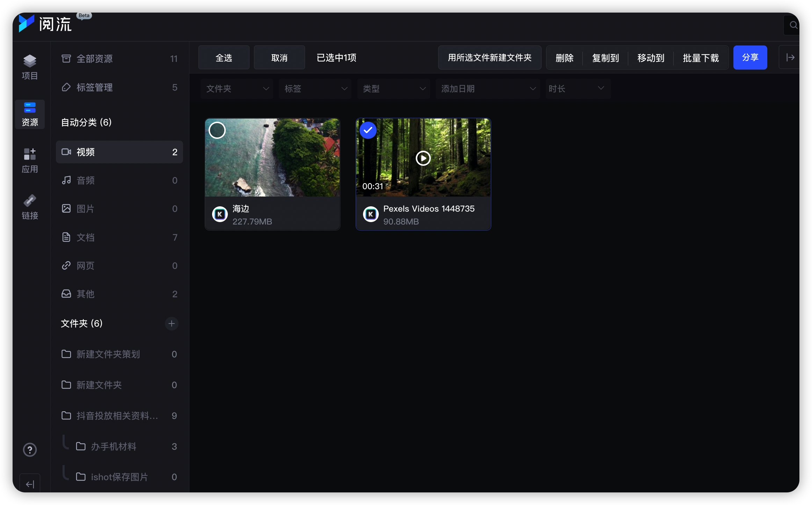The width and height of the screenshot is (812, 505).
Task: Open the 类型 filter dropdown
Action: point(393,89)
